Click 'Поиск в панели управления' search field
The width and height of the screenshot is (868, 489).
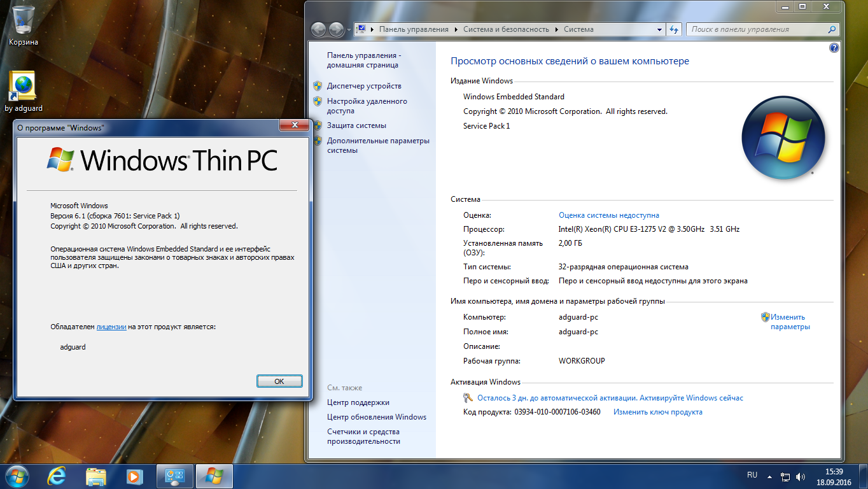757,29
